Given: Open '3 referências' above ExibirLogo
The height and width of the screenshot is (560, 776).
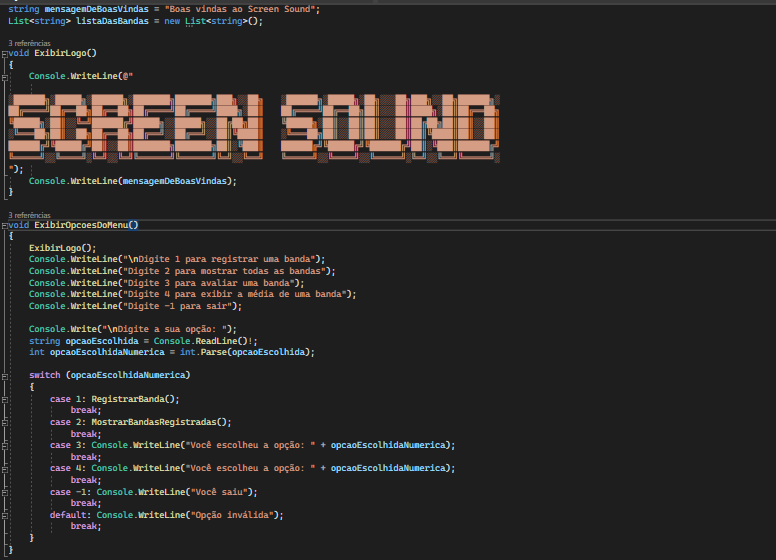Looking at the screenshot, I should [29, 44].
